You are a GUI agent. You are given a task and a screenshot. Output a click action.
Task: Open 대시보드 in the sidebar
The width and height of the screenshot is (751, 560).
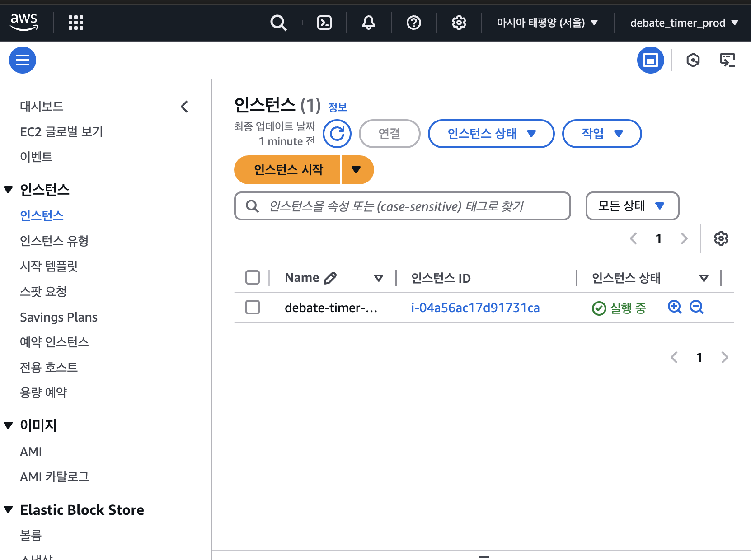(42, 106)
